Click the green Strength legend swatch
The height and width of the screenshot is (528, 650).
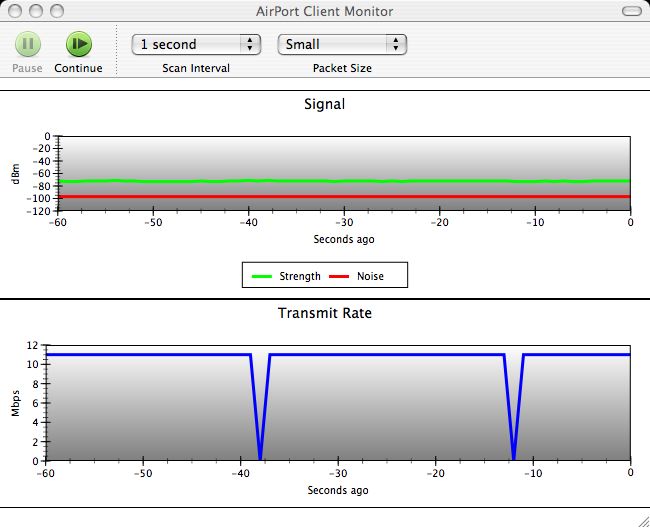pos(262,276)
